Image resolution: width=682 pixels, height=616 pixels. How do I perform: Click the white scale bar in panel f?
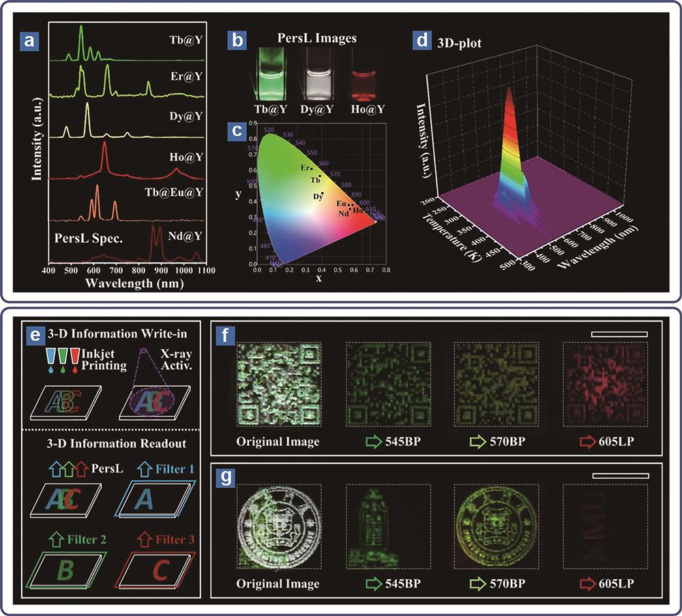point(619,334)
